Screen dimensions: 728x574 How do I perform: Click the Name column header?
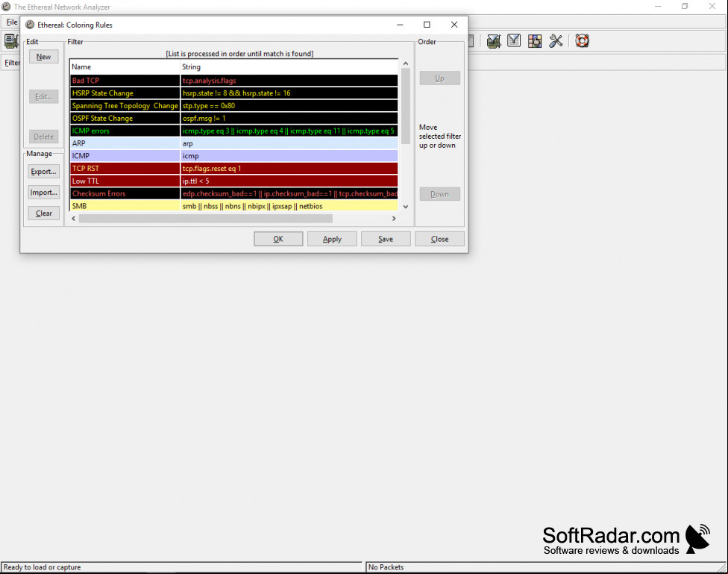[125, 67]
